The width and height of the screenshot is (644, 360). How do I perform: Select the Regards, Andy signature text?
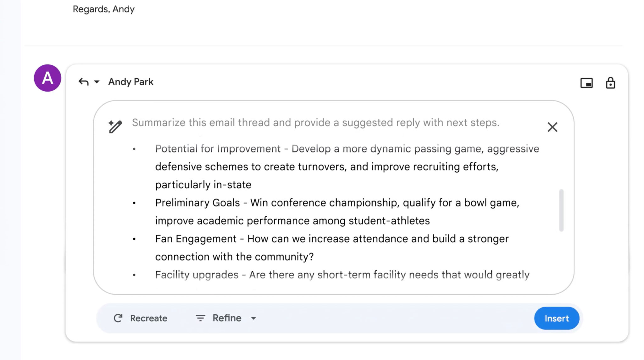point(104,9)
